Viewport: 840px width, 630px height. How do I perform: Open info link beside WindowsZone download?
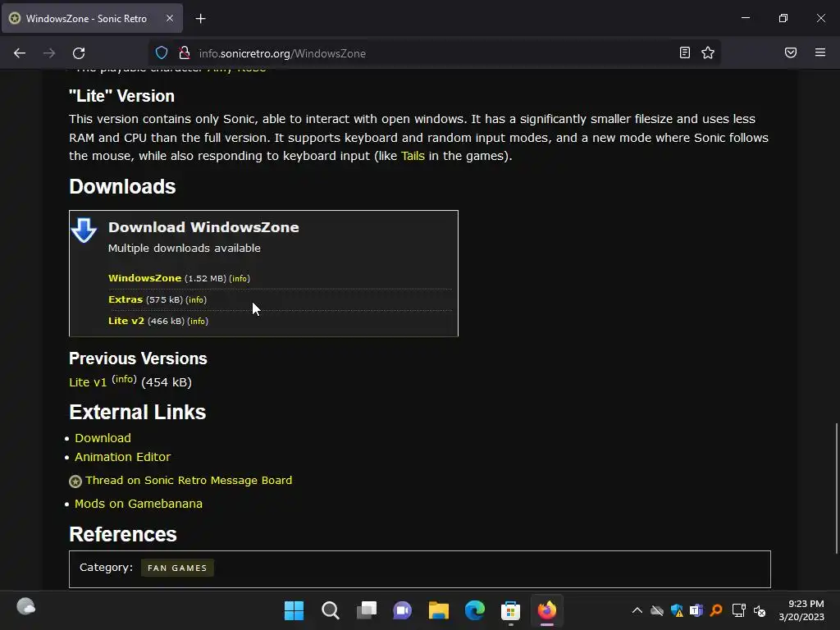(x=240, y=279)
